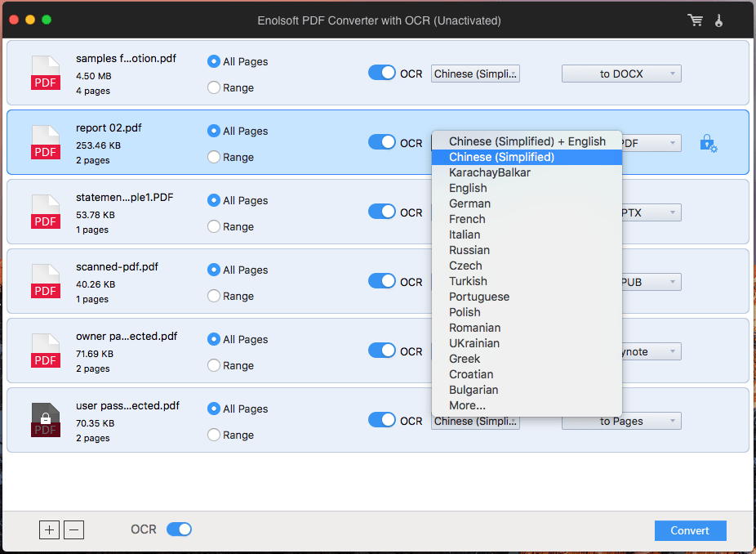
Task: Select Range for owner pa...ected.pdf
Action: (214, 365)
